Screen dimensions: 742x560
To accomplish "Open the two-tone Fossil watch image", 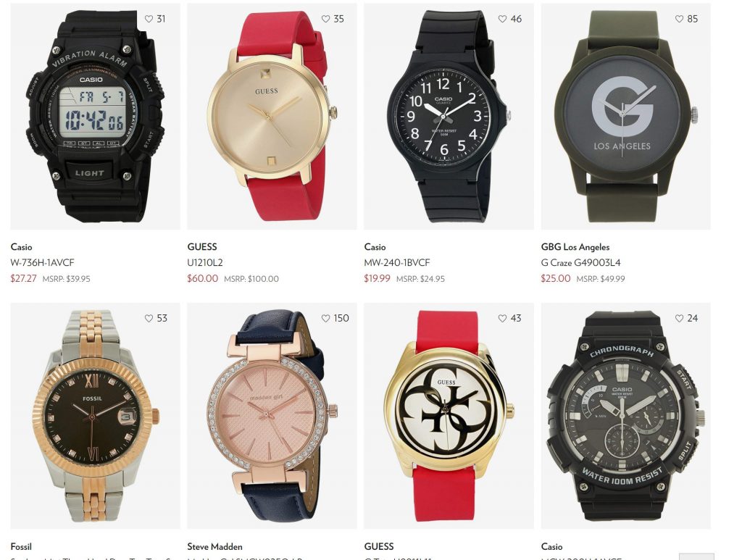I will pos(95,416).
